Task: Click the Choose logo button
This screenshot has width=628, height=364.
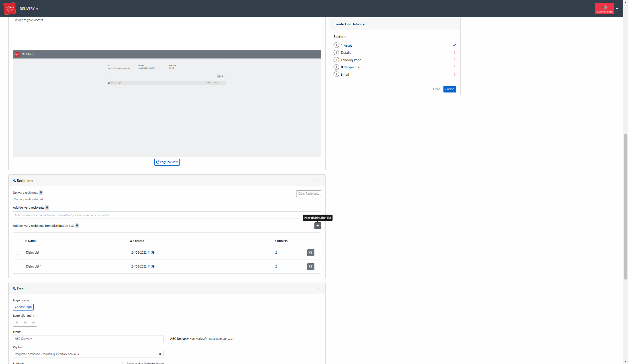Action: pos(23,307)
